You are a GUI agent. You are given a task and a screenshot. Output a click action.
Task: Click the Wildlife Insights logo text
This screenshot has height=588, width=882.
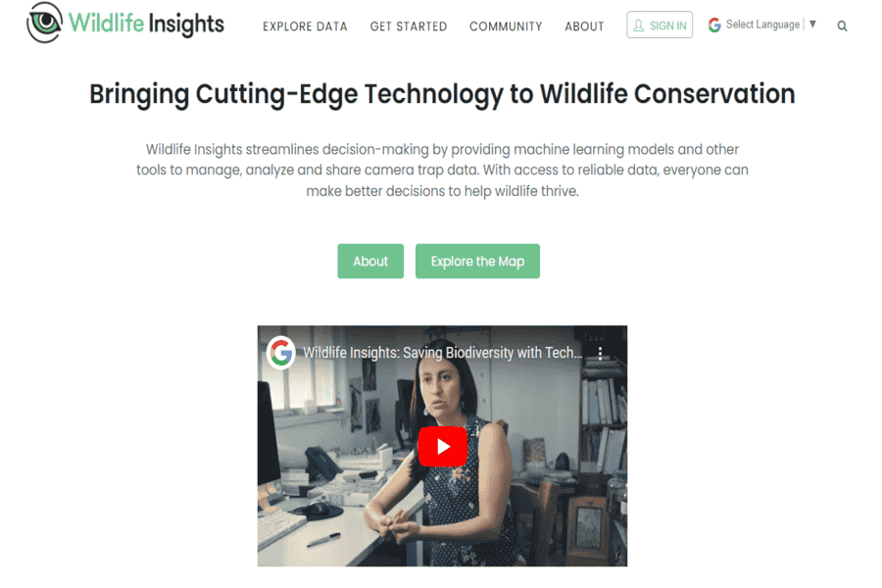tap(146, 24)
